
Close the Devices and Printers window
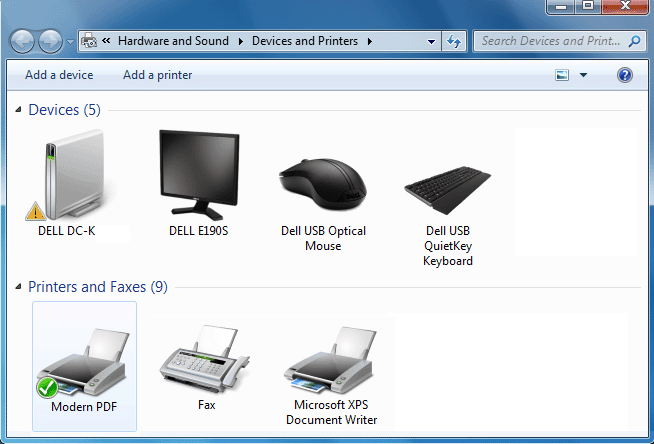point(624,6)
